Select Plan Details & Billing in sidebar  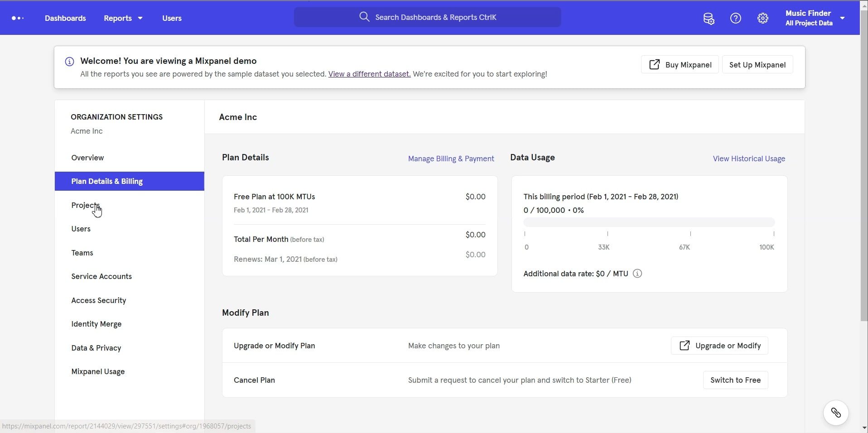[107, 181]
